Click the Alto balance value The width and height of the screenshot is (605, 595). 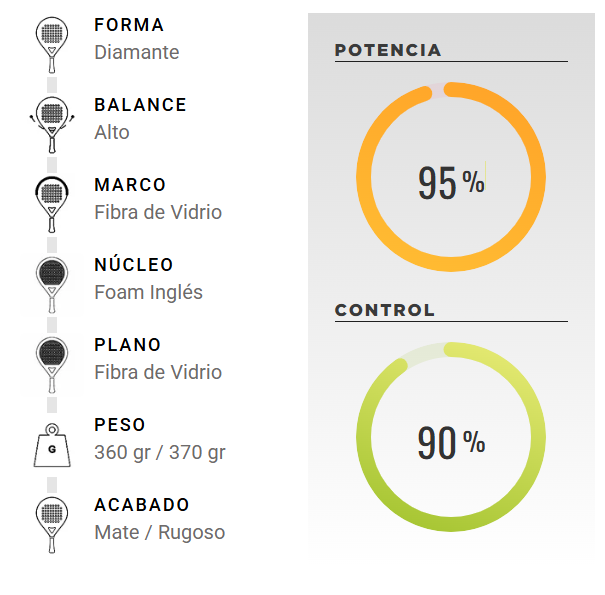coord(112,132)
